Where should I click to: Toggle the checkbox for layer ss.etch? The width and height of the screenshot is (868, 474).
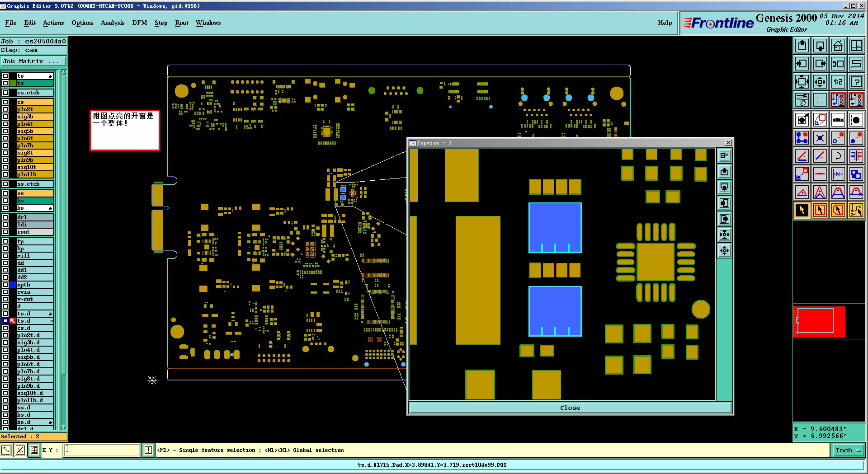(x=5, y=184)
